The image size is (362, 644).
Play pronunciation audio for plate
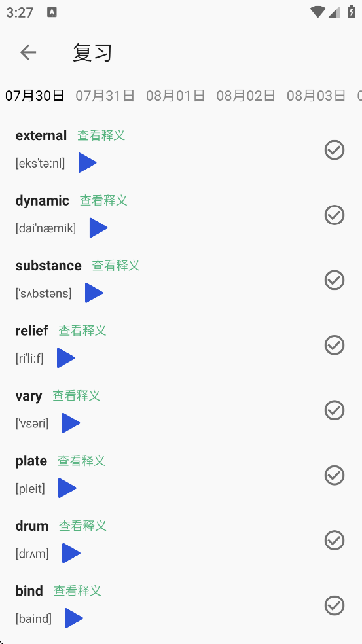(67, 488)
